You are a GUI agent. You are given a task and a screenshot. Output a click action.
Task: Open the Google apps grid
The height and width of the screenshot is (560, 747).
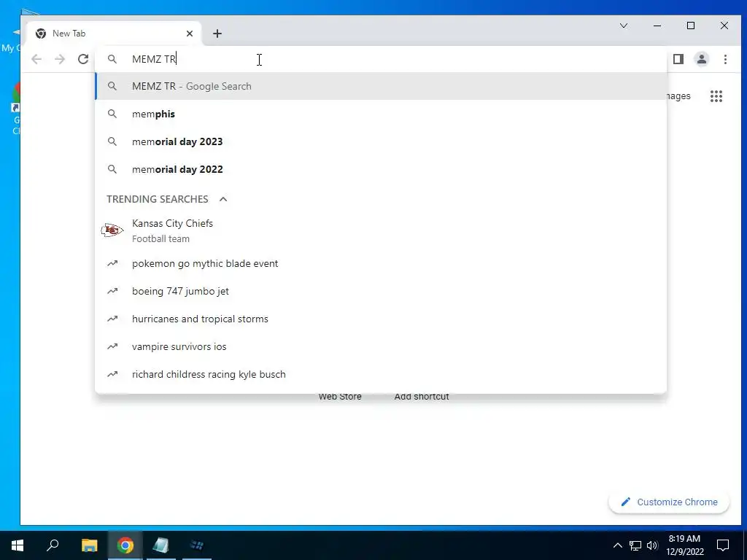pos(716,96)
